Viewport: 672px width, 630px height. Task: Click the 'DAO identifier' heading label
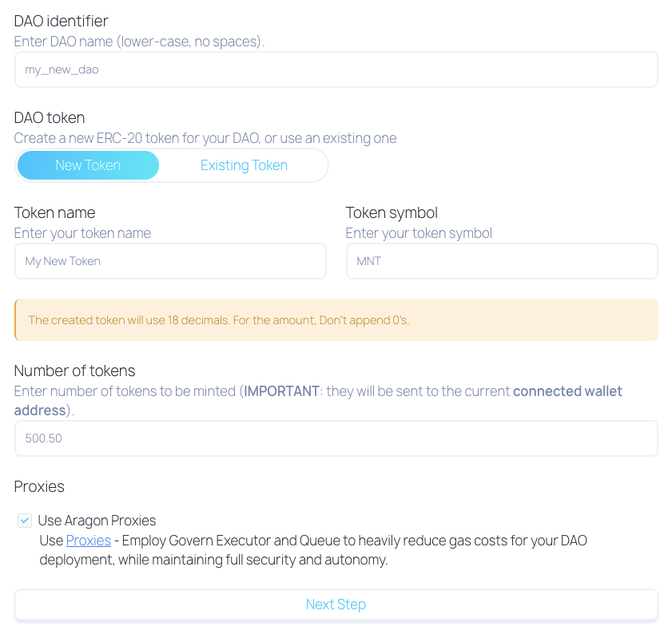coord(61,21)
